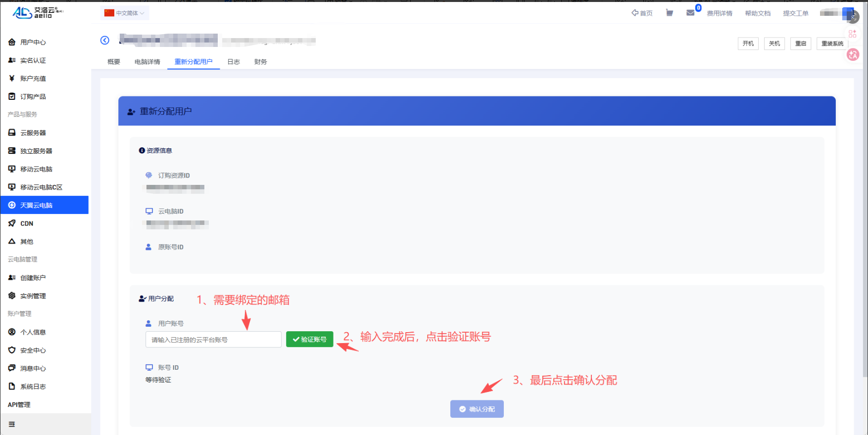The height and width of the screenshot is (435, 868).
Task: Click the 用户账号 input field
Action: tap(213, 340)
